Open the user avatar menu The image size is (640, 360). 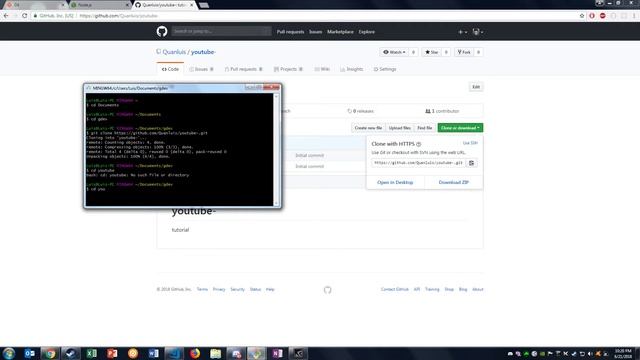coord(478,32)
